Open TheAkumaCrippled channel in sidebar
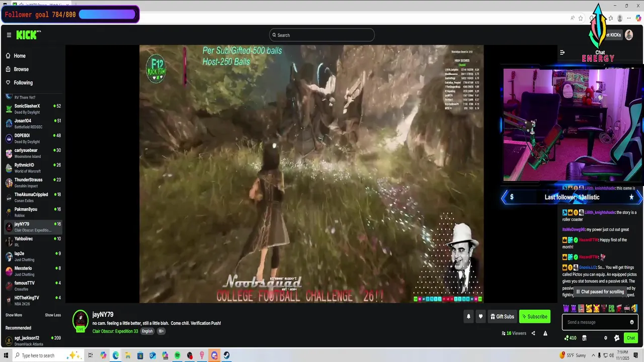 click(33, 198)
